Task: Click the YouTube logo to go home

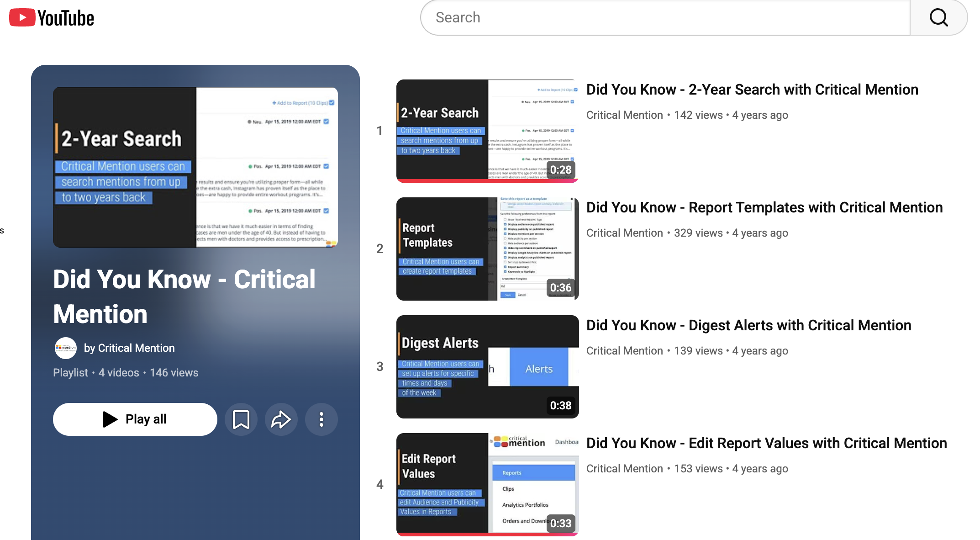Action: (52, 18)
